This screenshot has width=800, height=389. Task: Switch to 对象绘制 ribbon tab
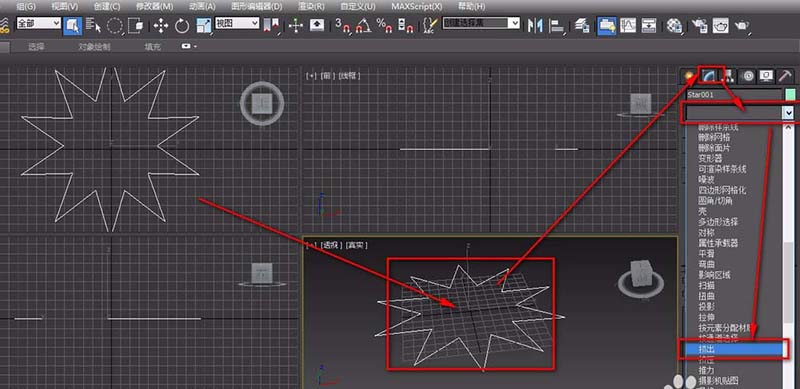tap(94, 46)
